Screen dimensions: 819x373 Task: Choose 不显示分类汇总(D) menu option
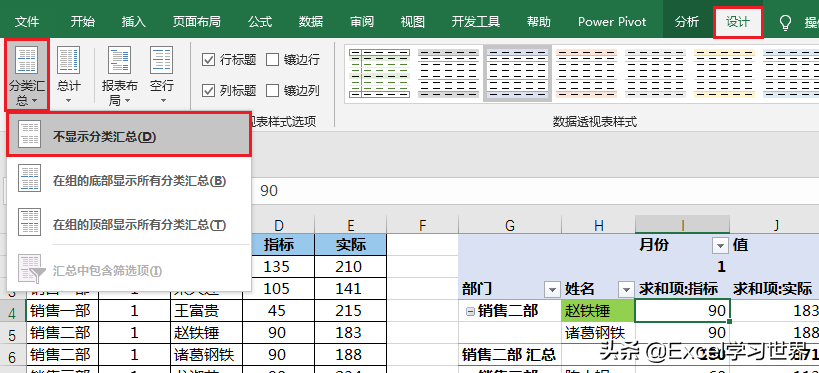click(129, 135)
